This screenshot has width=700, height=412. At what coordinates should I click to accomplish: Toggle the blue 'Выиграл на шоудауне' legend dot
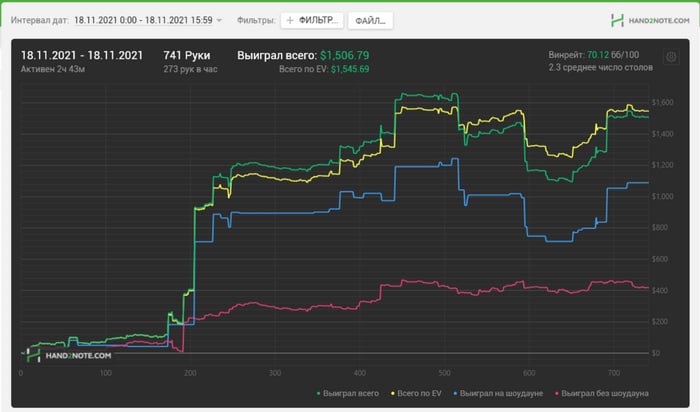coord(455,394)
